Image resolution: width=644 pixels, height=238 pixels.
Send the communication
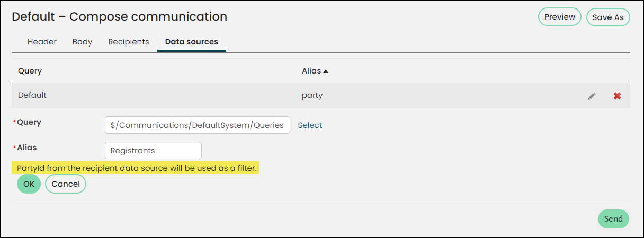(613, 219)
